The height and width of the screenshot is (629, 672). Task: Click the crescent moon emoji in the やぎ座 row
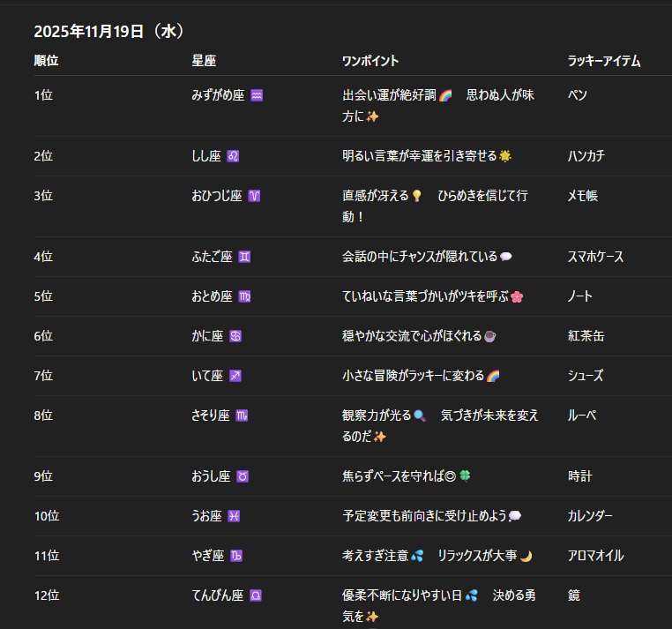[x=526, y=556]
